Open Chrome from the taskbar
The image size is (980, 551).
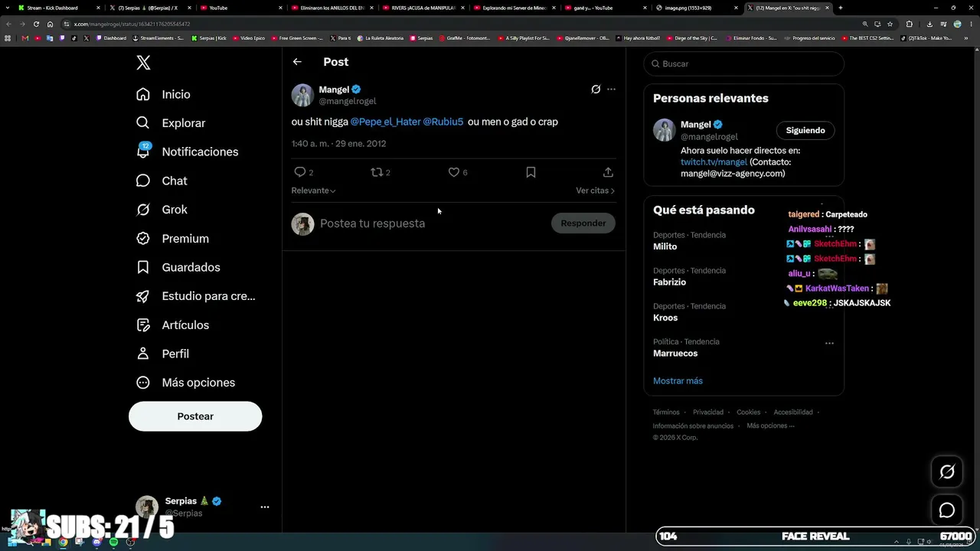point(63,543)
